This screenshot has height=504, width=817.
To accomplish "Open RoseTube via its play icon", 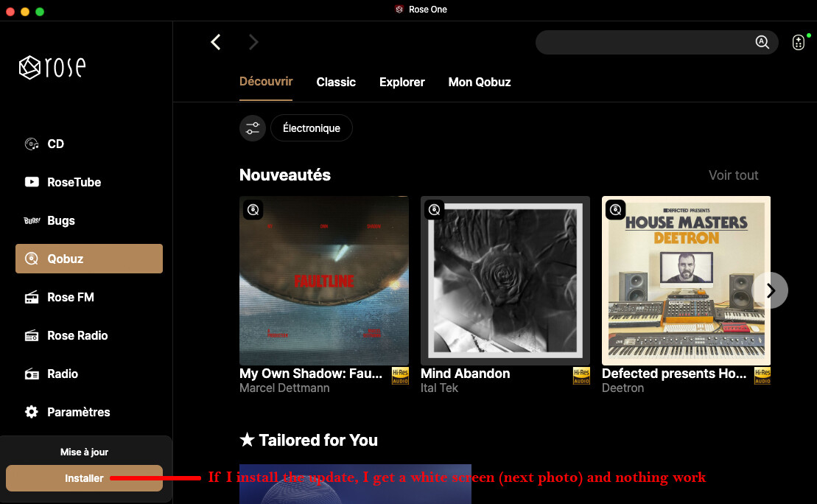I will 32,182.
